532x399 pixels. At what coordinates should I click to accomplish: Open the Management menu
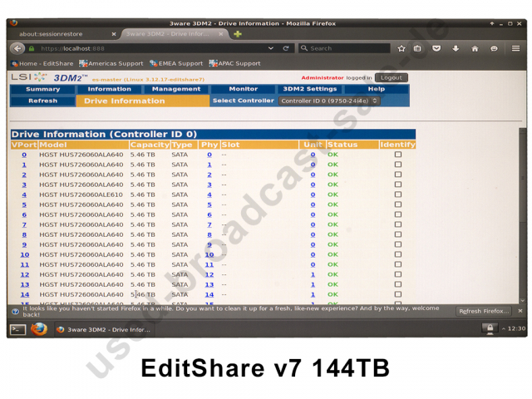click(x=176, y=89)
